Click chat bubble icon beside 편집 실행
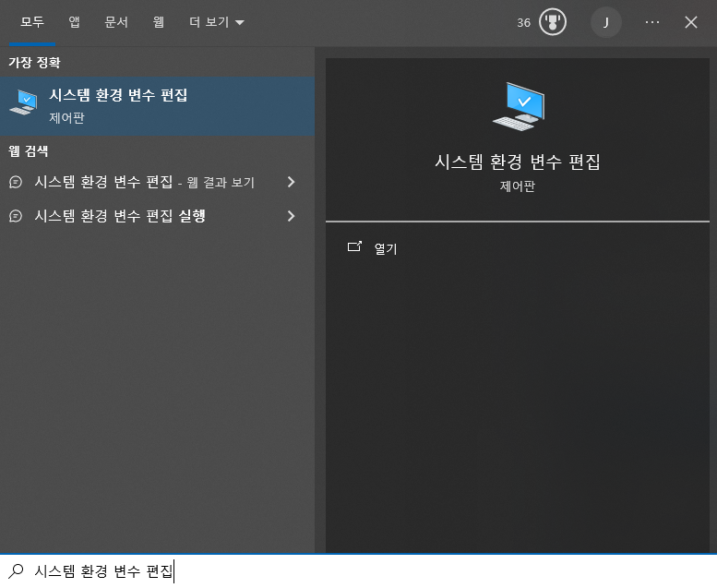The width and height of the screenshot is (717, 588). coord(16,216)
